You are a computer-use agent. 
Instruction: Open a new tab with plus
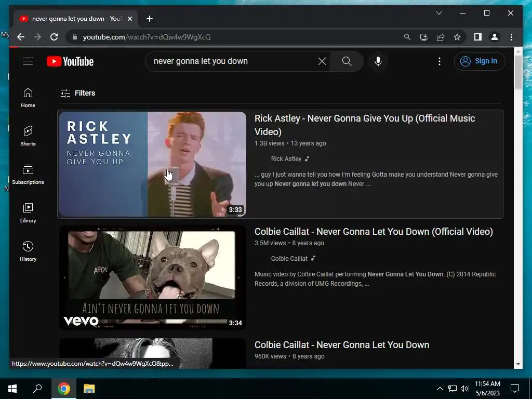[150, 19]
